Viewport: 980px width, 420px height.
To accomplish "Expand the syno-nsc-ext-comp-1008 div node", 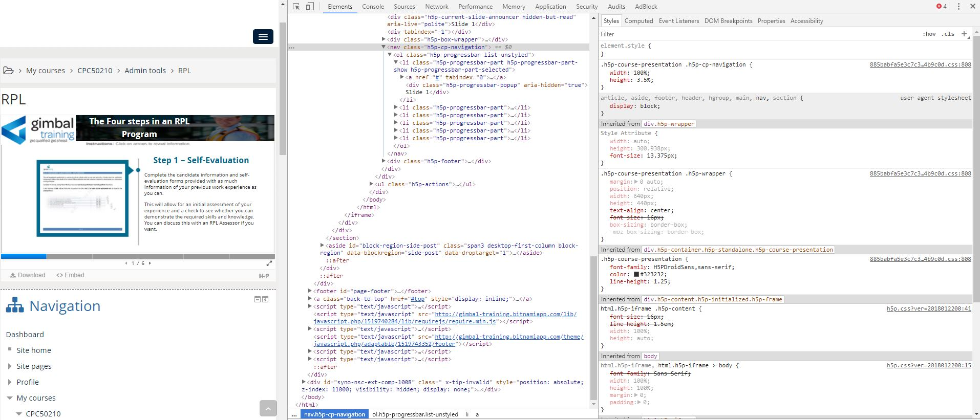I will point(304,382).
